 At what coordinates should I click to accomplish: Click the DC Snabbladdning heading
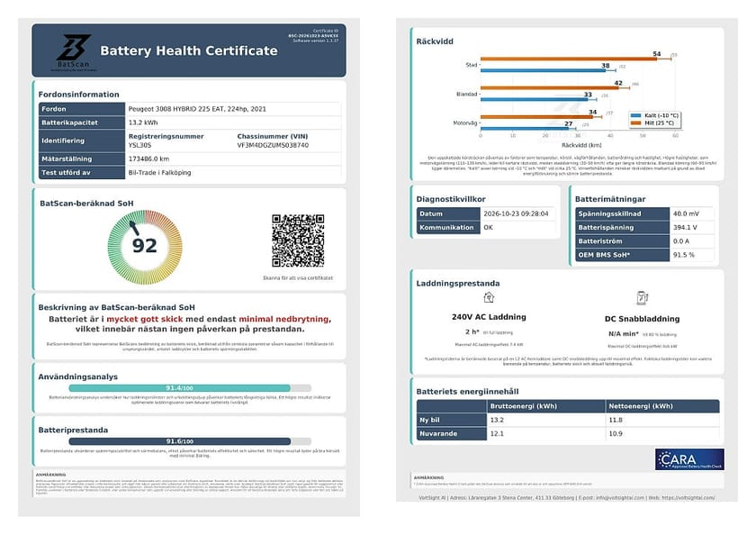click(x=643, y=319)
